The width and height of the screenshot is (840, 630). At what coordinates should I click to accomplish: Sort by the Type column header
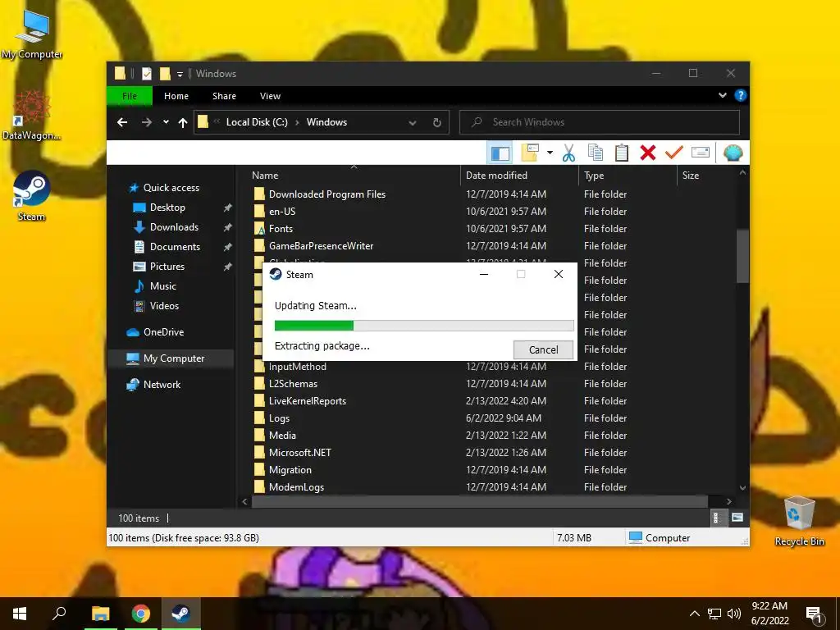click(628, 176)
